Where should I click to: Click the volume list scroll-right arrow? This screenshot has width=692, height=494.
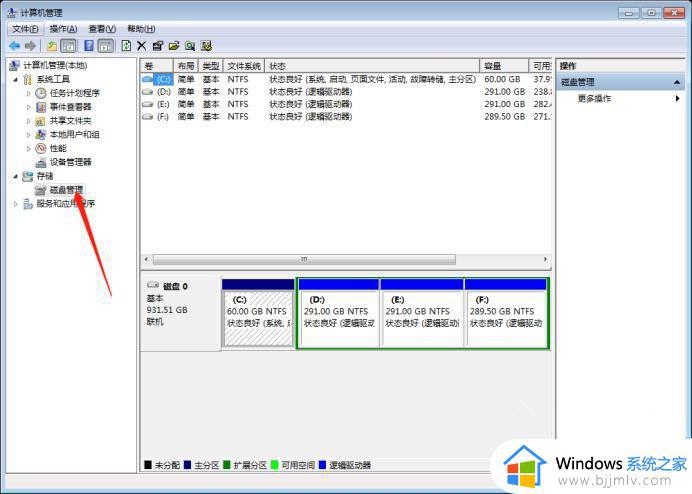tap(545, 260)
